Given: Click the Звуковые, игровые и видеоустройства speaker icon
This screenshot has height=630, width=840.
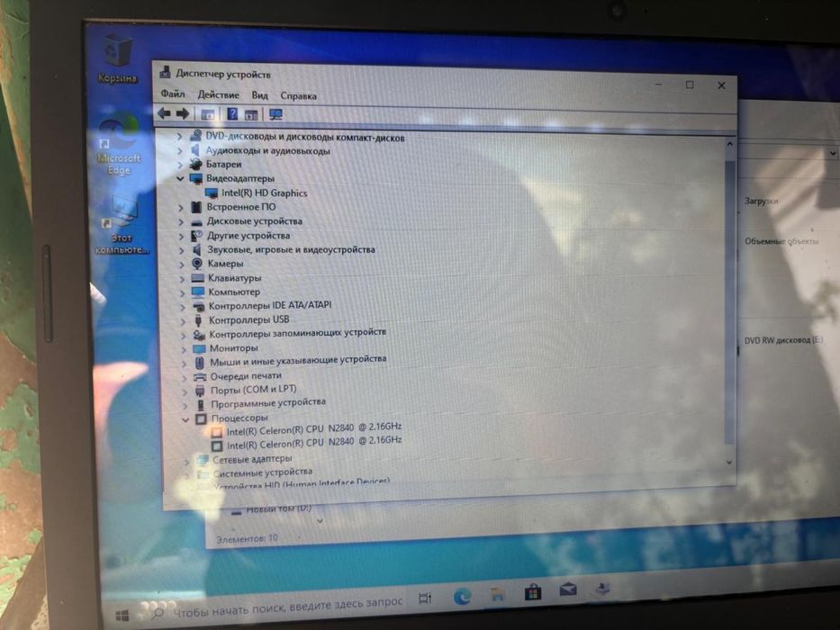Looking at the screenshot, I should [x=196, y=249].
